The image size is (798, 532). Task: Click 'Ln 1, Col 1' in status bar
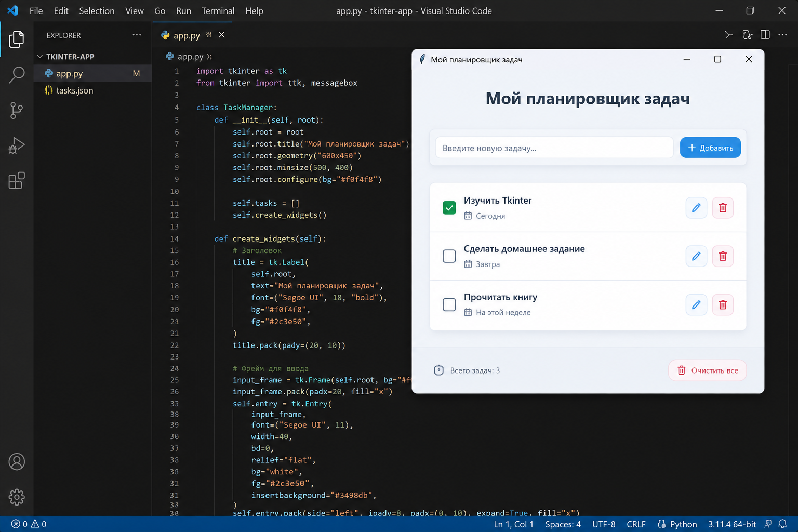tap(514, 524)
